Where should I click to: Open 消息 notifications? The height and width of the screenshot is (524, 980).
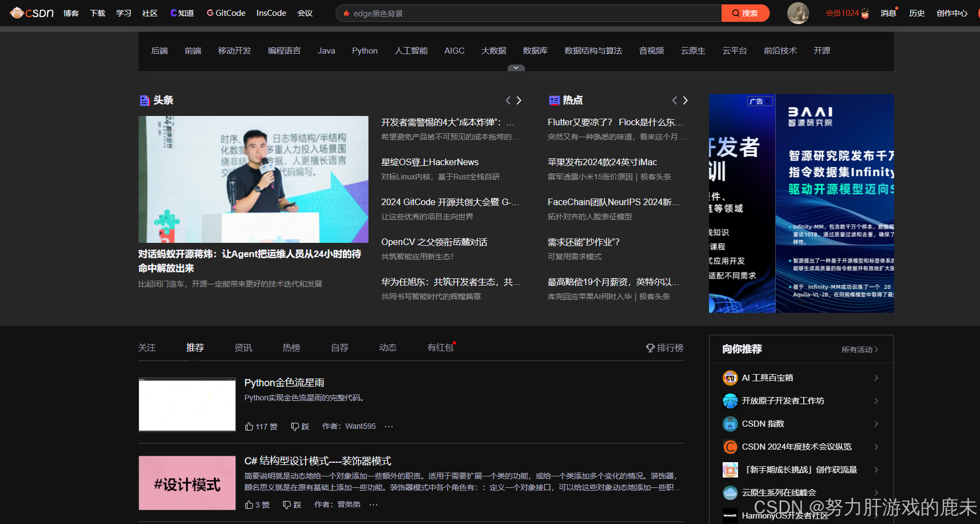click(889, 13)
